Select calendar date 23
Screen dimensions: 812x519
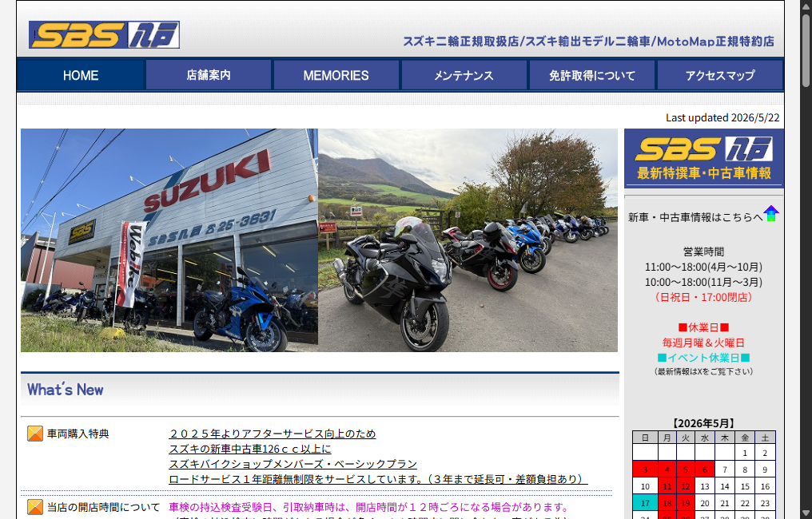click(765, 503)
